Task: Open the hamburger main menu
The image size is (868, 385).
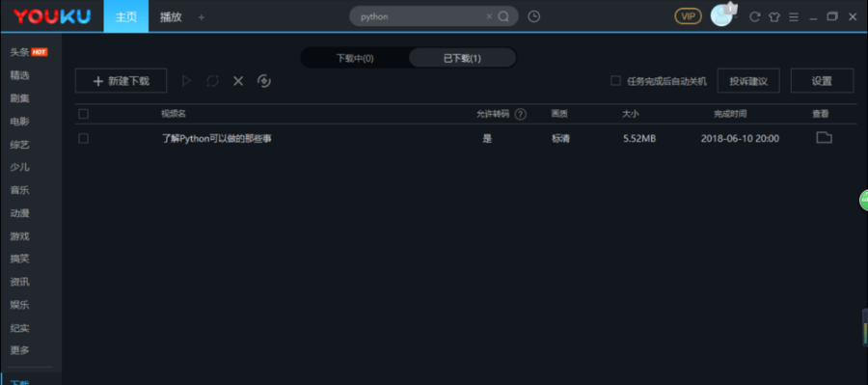Action: [x=794, y=17]
